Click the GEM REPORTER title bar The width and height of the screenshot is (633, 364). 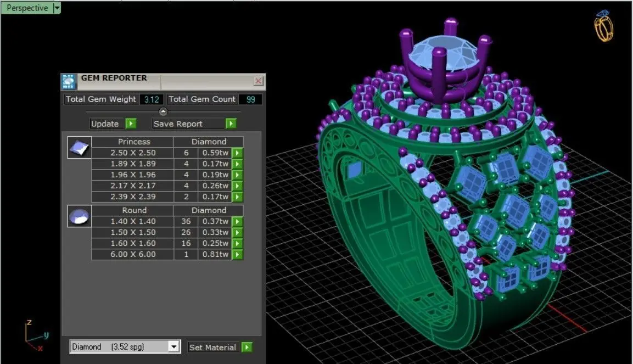coord(163,81)
